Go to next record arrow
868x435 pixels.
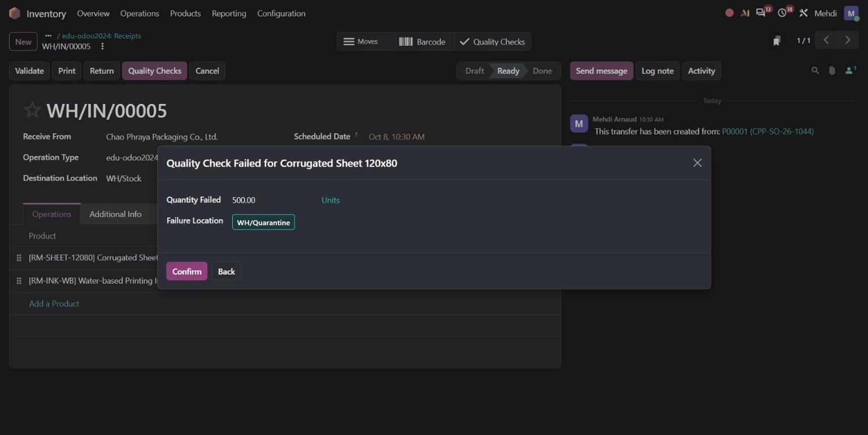[847, 40]
